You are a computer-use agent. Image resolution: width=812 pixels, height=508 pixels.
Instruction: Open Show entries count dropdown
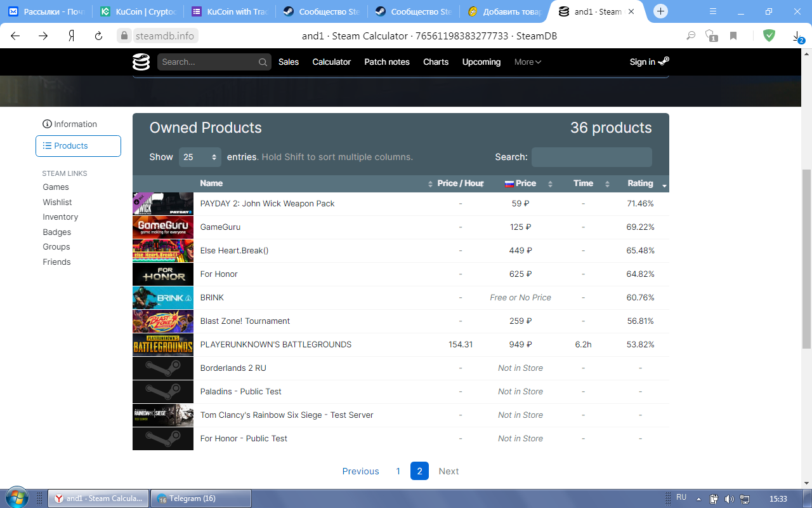[x=200, y=157]
